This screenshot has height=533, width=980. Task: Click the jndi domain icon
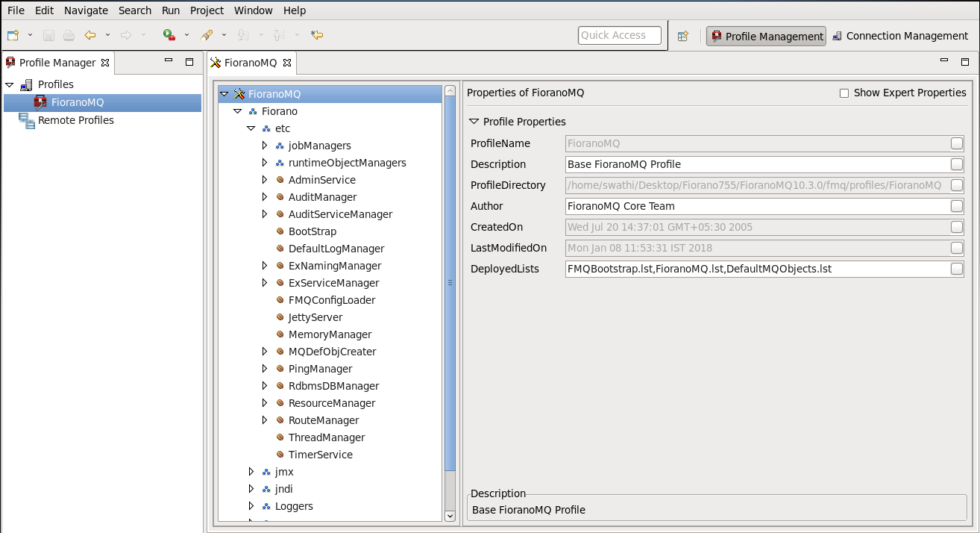point(266,489)
